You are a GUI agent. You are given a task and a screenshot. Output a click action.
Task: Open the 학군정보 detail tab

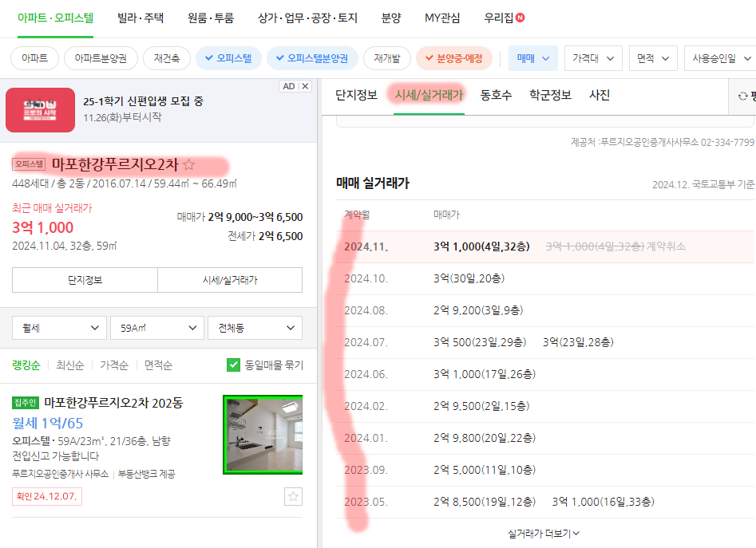(x=550, y=95)
